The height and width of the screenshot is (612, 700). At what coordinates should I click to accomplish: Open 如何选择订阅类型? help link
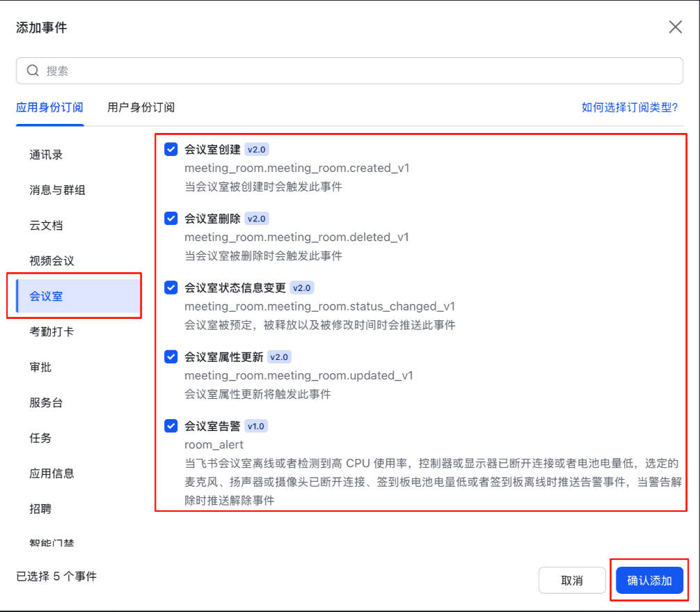point(629,107)
